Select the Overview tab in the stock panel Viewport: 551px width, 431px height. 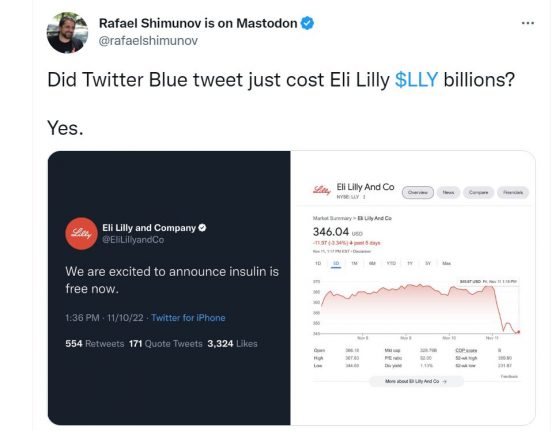click(x=418, y=192)
